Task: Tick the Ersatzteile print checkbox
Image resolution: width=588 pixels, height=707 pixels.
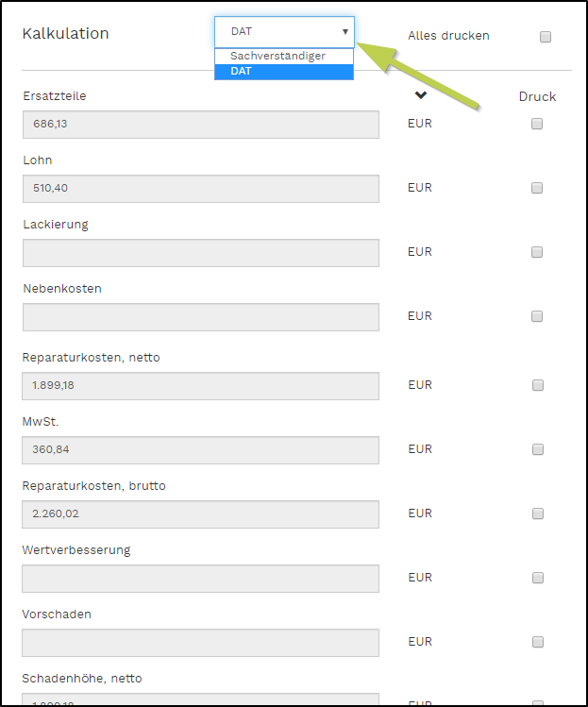Action: [537, 124]
